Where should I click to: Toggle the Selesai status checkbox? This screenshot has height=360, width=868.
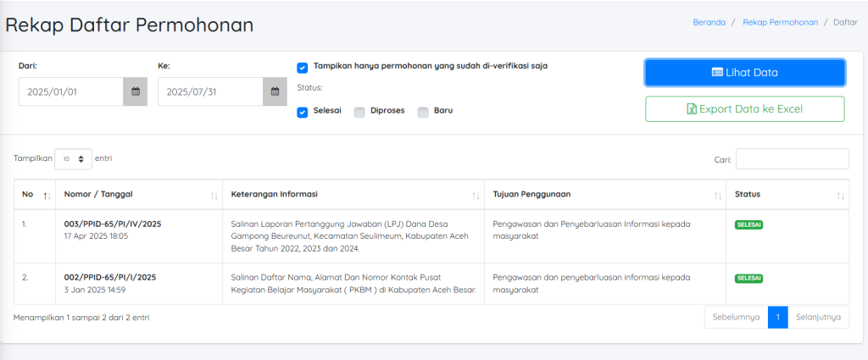point(303,113)
